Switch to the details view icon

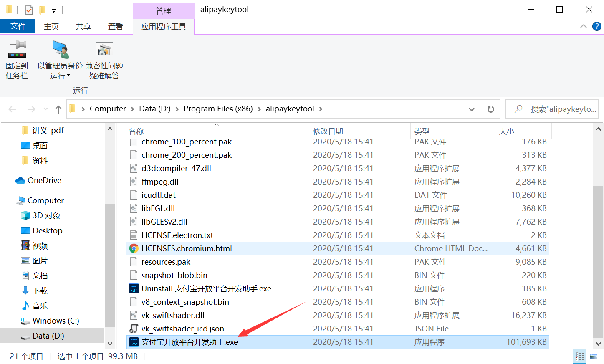click(x=580, y=356)
